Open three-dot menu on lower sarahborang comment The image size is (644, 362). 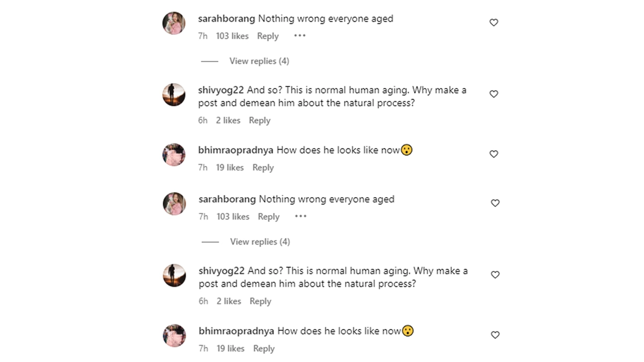click(x=301, y=217)
